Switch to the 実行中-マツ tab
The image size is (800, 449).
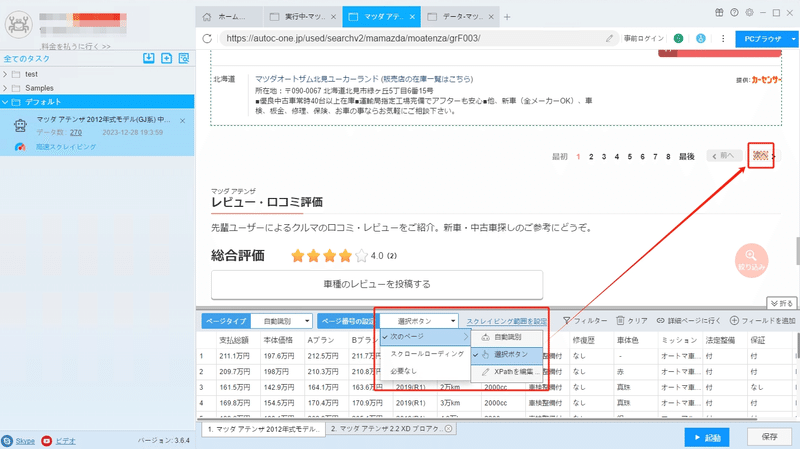click(x=303, y=17)
